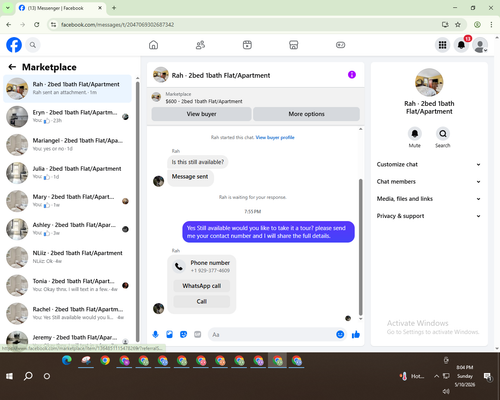Search in conversation with the Search icon

pyautogui.click(x=443, y=134)
